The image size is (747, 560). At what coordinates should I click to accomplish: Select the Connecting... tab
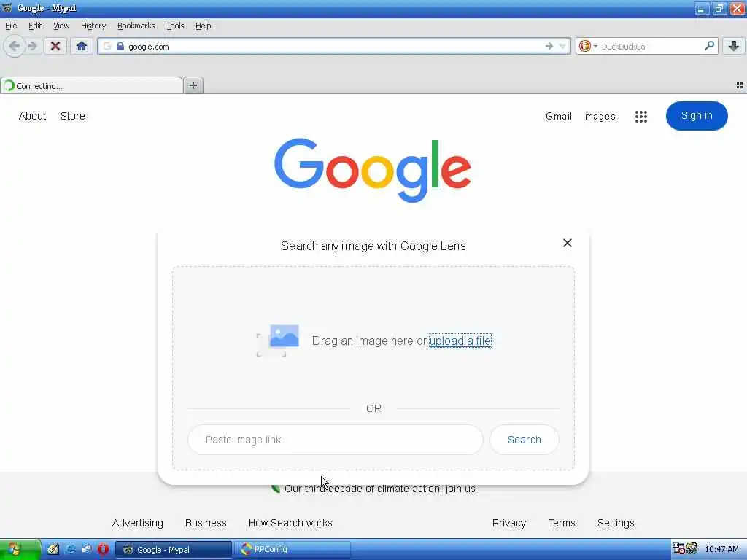pos(91,86)
